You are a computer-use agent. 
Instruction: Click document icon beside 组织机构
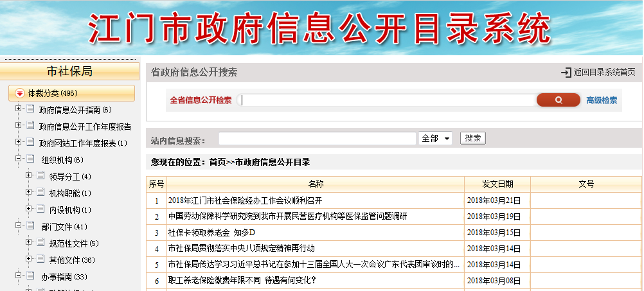[x=30, y=159]
